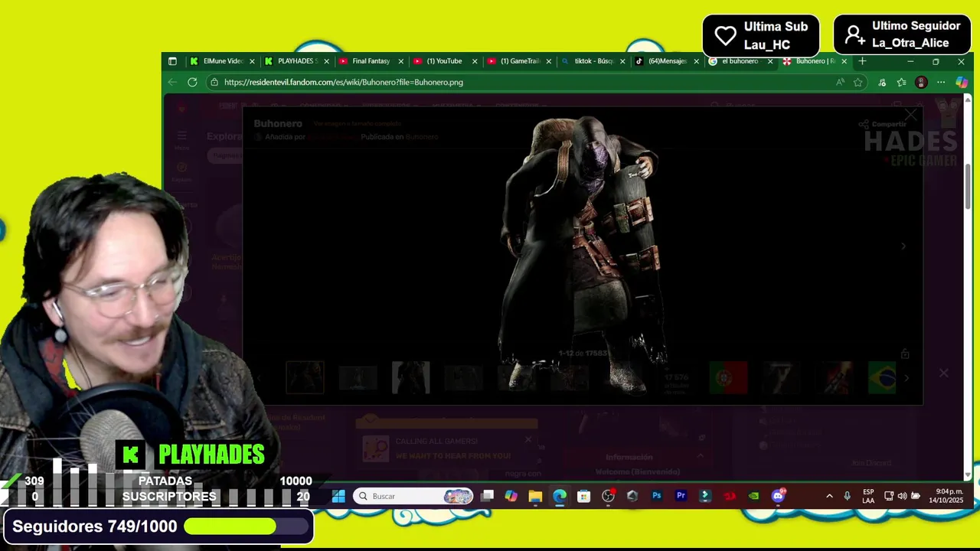
Task: Dismiss the Calling All Gamers banner
Action: coord(528,439)
